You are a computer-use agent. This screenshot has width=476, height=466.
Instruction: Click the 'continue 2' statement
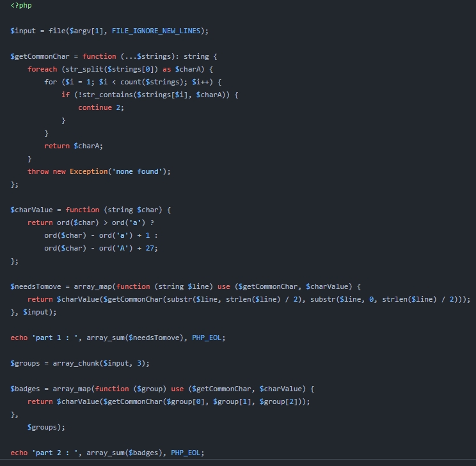coord(100,107)
